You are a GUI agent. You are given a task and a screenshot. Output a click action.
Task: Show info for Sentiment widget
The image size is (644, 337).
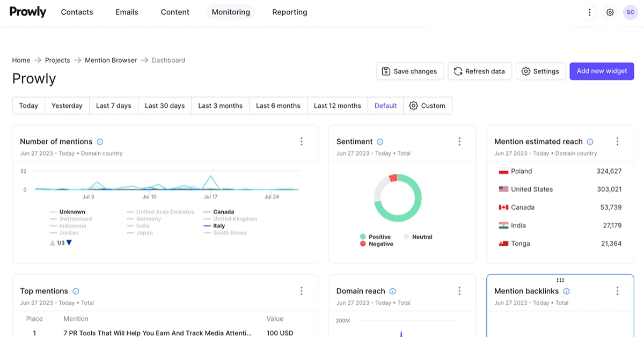[380, 142]
